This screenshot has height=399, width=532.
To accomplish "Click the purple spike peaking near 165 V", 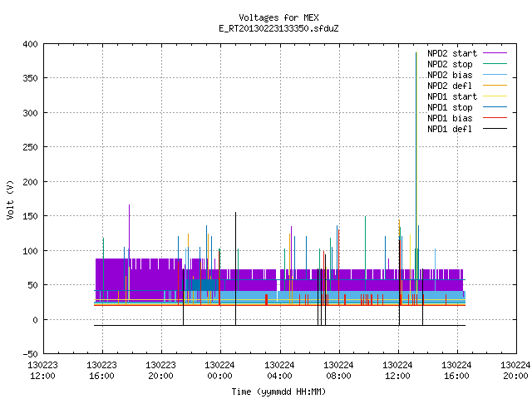I will click(130, 231).
